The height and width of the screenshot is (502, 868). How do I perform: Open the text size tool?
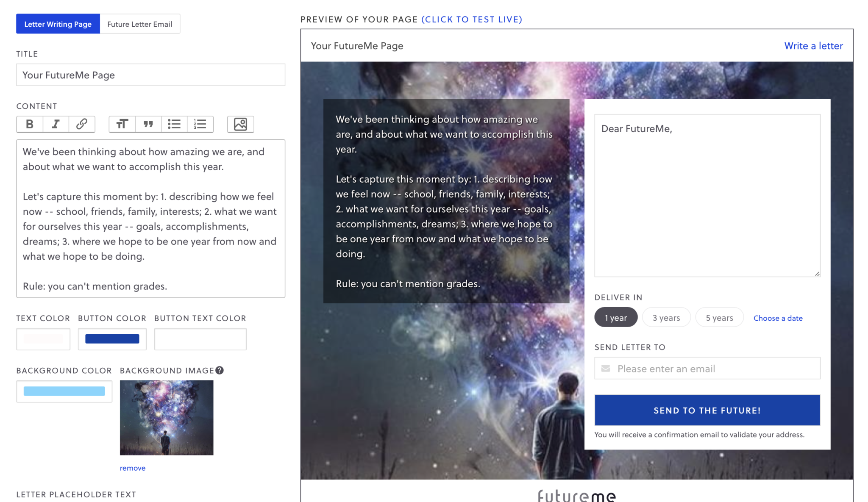[x=122, y=124]
